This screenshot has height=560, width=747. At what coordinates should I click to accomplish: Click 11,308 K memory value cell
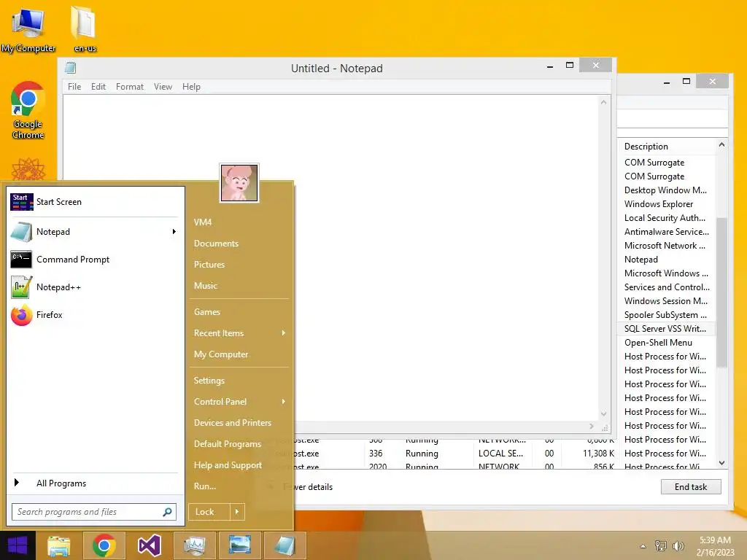coord(598,454)
